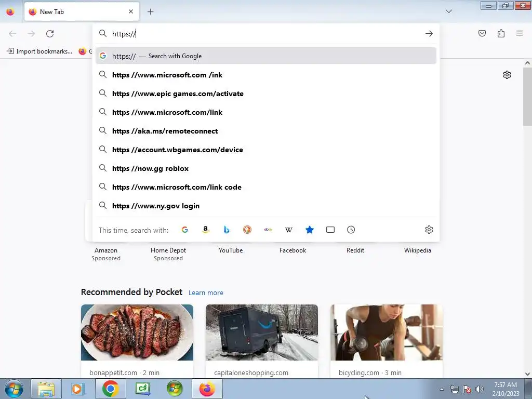
Task: Choose suggestion https://www.microsoft.com/link
Action: coord(266,112)
